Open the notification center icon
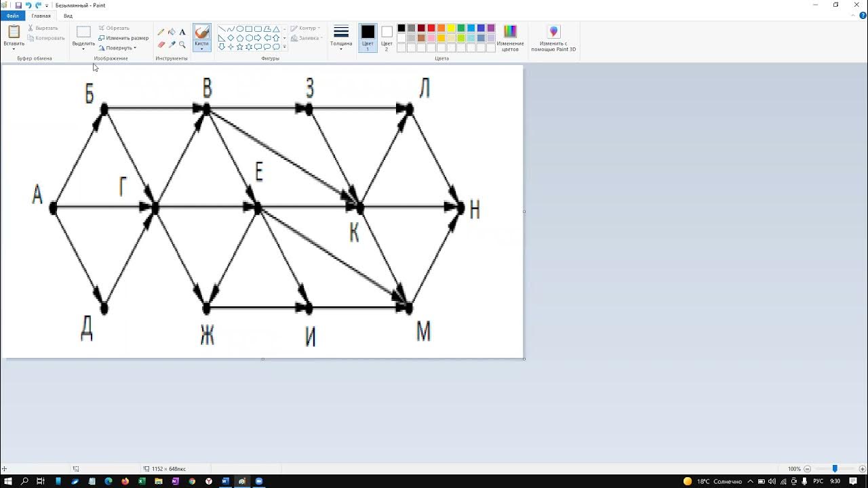Screen dimensions: 868x488 click(x=853, y=481)
